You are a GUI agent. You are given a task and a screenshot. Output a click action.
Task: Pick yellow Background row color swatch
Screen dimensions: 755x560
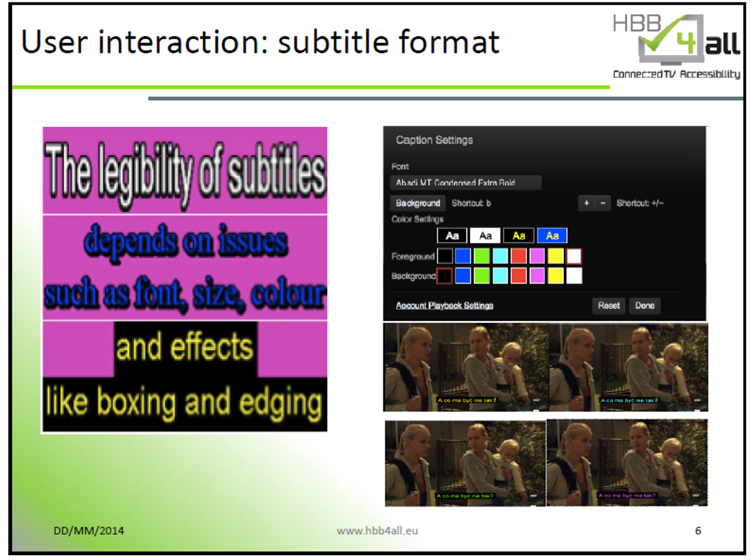pos(556,276)
